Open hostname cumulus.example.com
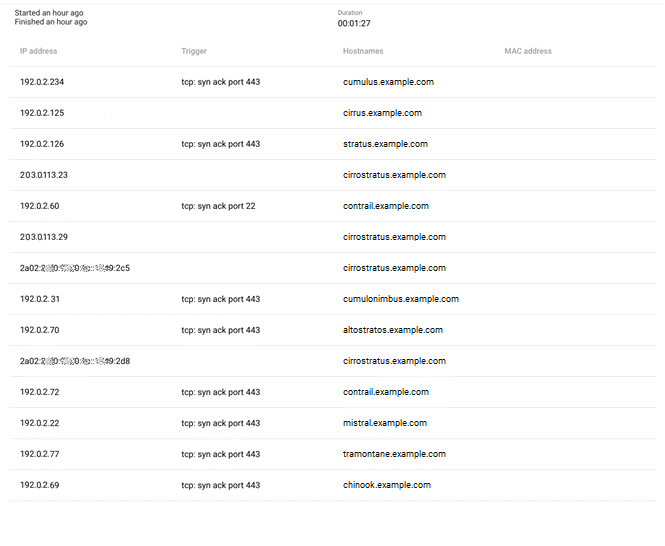This screenshot has width=665, height=546. click(388, 82)
